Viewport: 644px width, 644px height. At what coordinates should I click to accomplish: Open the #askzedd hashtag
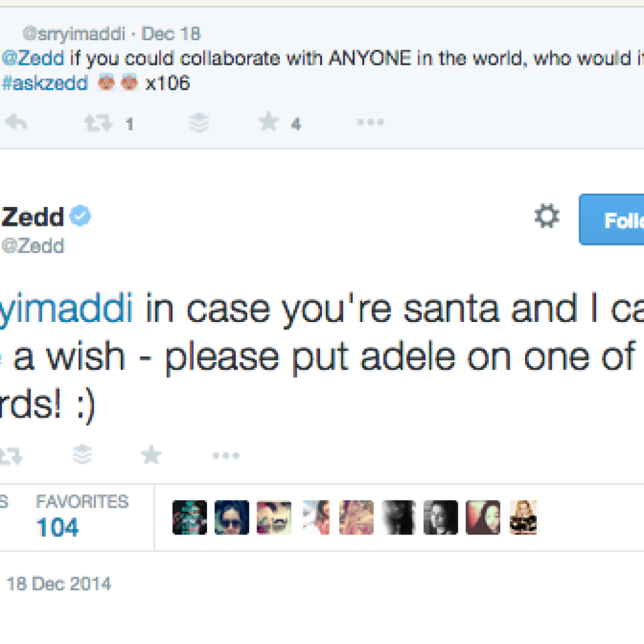(45, 83)
